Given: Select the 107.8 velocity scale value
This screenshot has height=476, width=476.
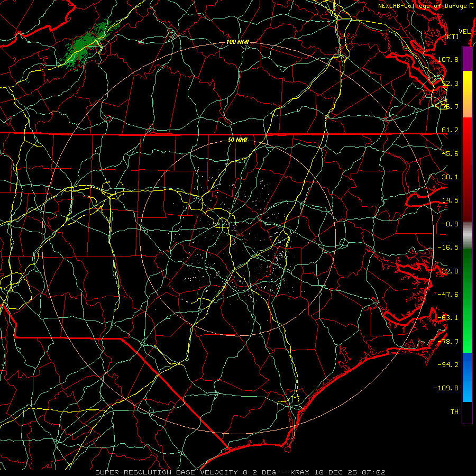Looking at the screenshot, I should [448, 59].
